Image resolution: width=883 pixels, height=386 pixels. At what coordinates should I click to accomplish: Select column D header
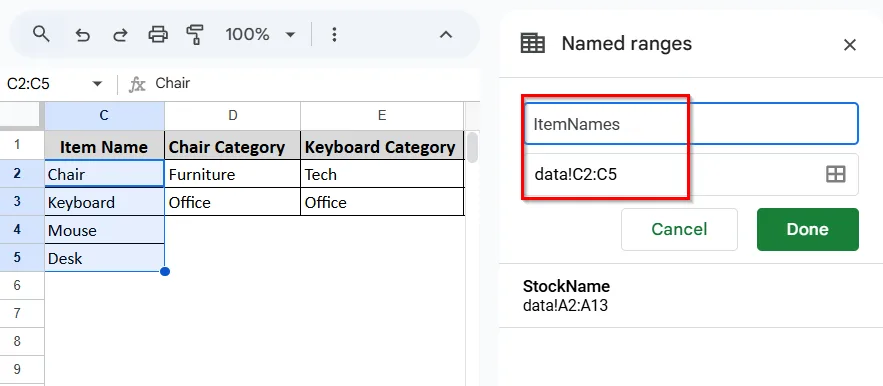233,116
